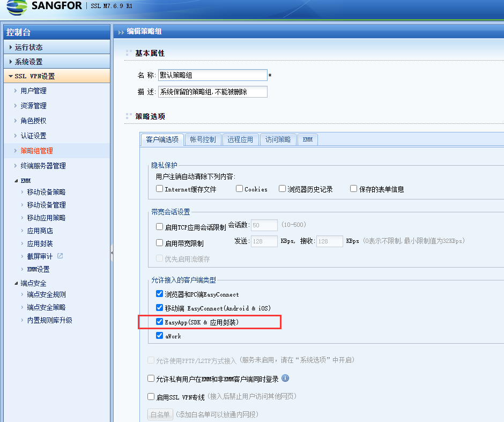Open 移动设备管理 under EMM
This screenshot has height=422, width=504.
[46, 205]
